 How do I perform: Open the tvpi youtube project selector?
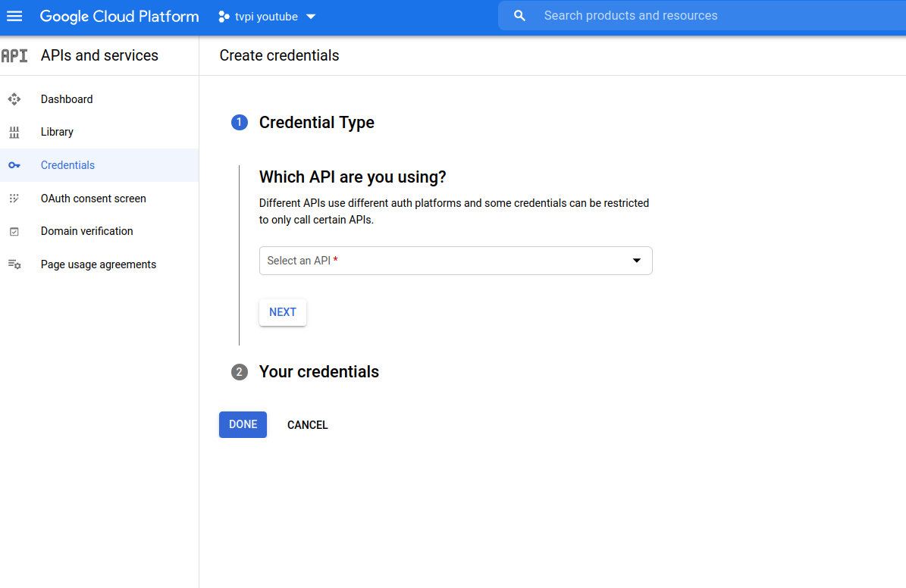(267, 17)
